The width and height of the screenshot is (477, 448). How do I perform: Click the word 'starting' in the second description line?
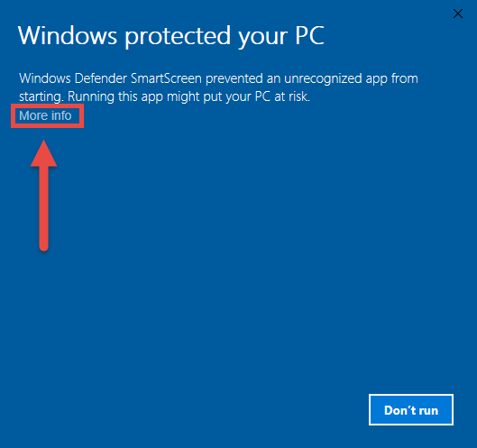41,97
